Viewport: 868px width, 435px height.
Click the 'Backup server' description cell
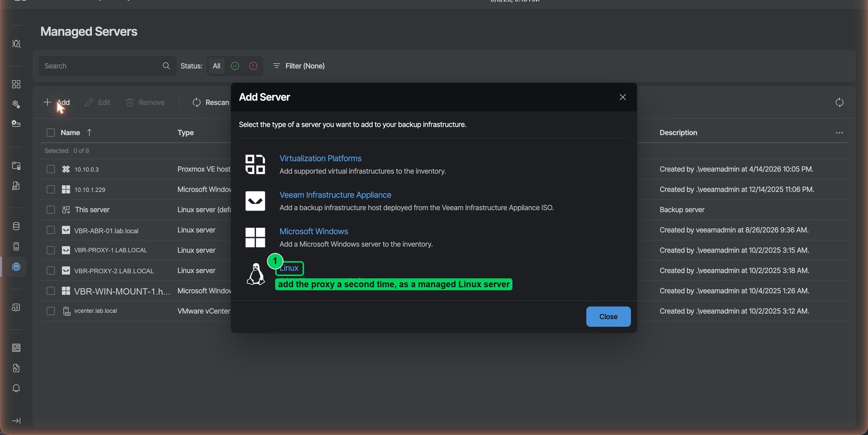click(682, 210)
